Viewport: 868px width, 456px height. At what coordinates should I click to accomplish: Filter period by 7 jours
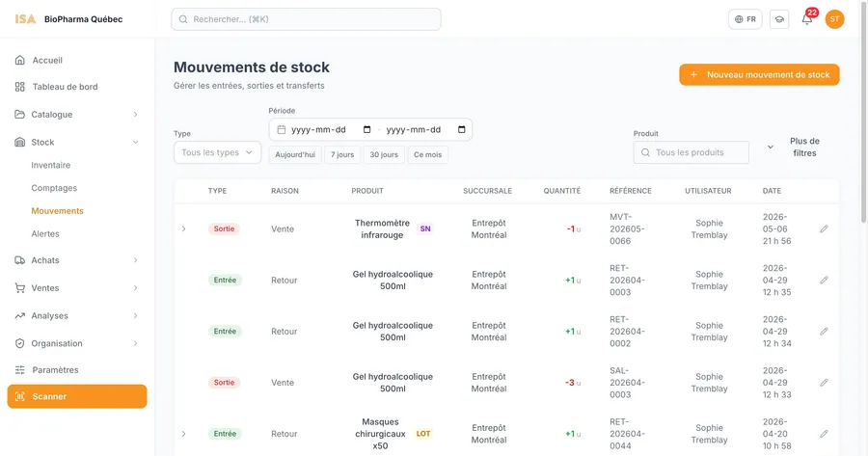click(342, 154)
